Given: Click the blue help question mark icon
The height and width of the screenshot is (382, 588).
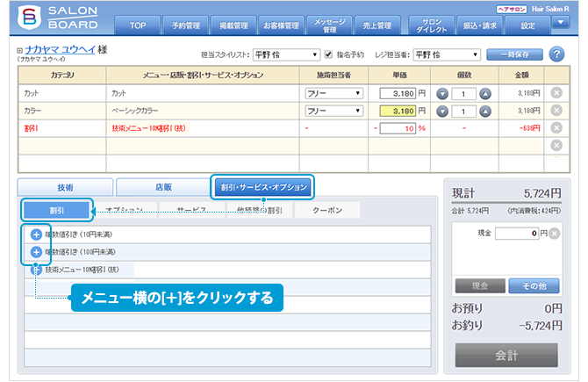Looking at the screenshot, I should (556, 54).
